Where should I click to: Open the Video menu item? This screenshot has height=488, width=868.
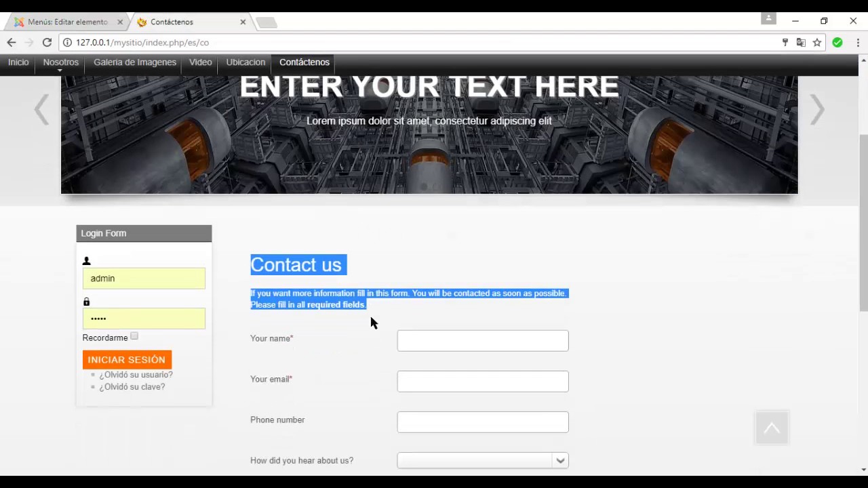click(x=201, y=62)
